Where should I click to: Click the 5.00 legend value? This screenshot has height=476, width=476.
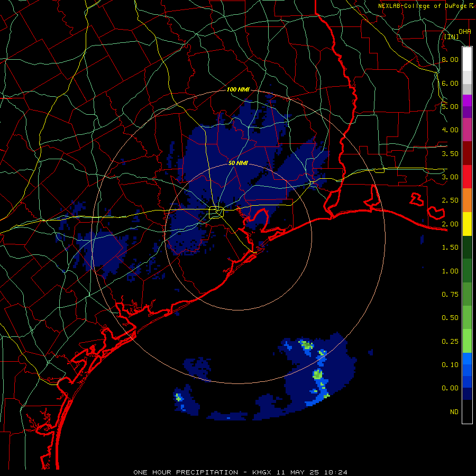pyautogui.click(x=450, y=106)
